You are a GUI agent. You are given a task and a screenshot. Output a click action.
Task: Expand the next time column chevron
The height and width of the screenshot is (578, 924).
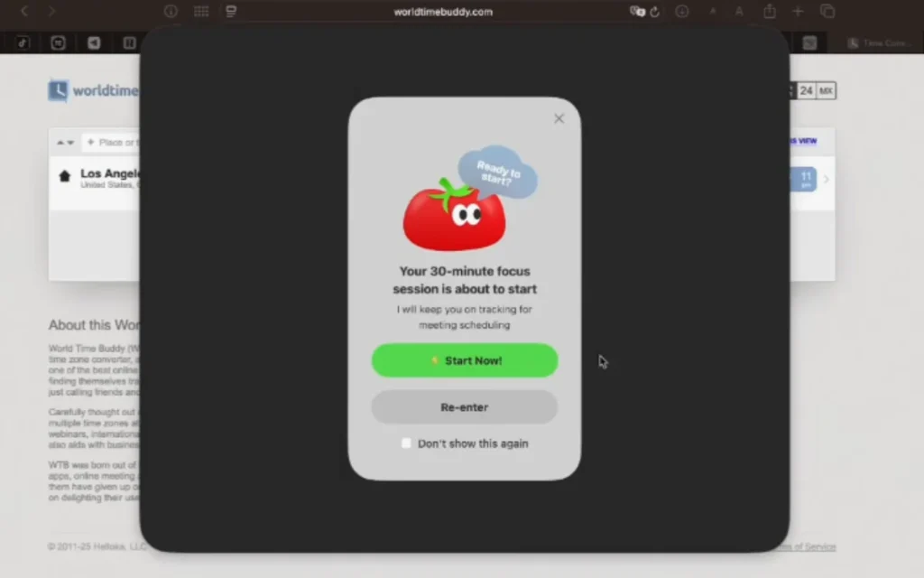(x=827, y=180)
